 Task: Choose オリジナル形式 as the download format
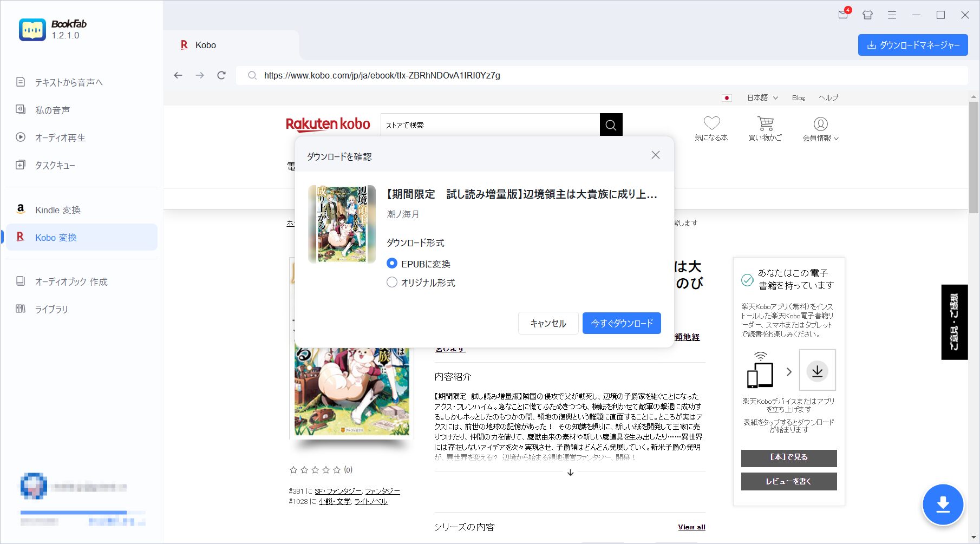click(392, 282)
